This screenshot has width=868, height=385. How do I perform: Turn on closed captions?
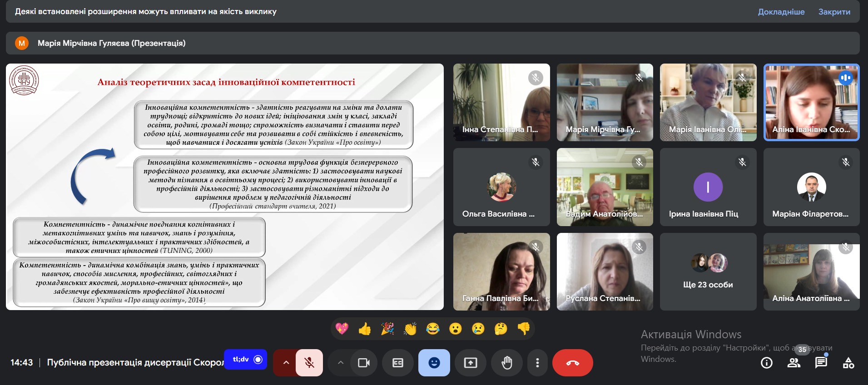(398, 363)
